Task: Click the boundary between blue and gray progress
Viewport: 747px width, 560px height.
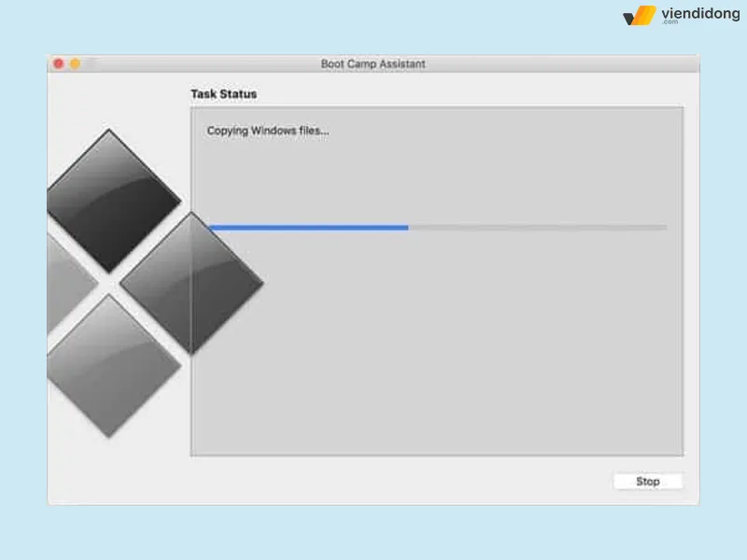Action: 408,227
